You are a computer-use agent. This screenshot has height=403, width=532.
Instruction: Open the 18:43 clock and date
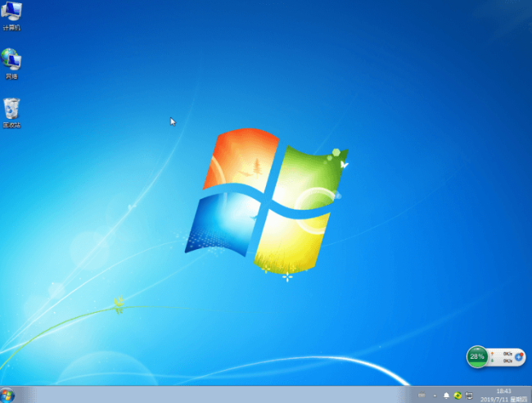503,395
